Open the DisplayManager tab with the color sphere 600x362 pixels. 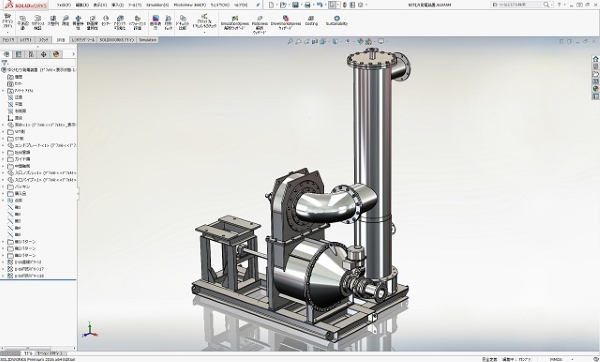click(56, 54)
